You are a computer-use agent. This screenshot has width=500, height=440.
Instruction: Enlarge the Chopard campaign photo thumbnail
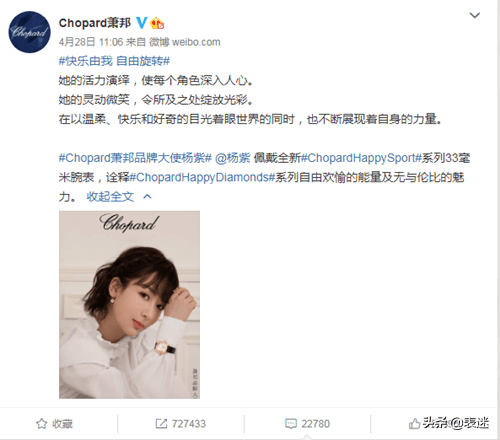click(129, 305)
